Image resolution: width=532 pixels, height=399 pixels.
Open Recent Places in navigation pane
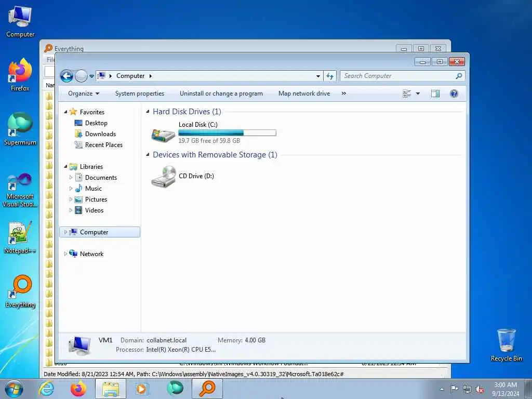(x=104, y=145)
